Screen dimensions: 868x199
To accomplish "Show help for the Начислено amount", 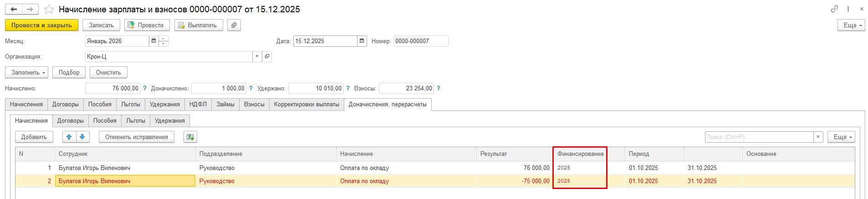I will click(x=145, y=89).
